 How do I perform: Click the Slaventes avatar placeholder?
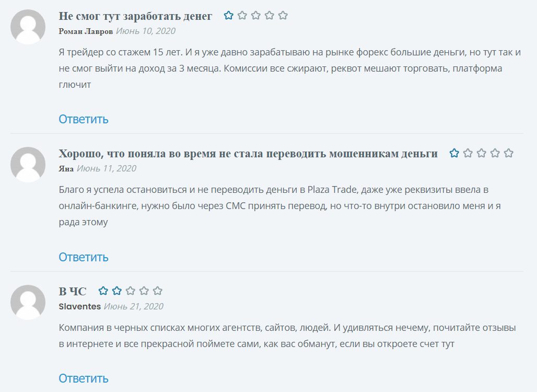coord(28,302)
